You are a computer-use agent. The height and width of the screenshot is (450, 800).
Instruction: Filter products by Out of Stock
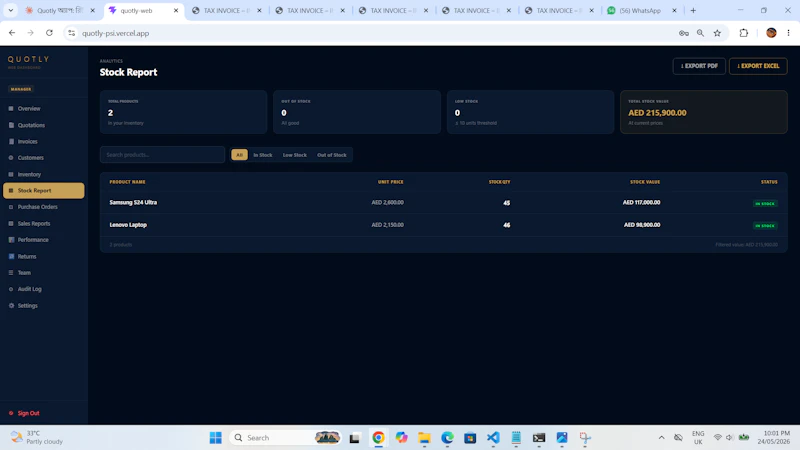click(x=332, y=155)
